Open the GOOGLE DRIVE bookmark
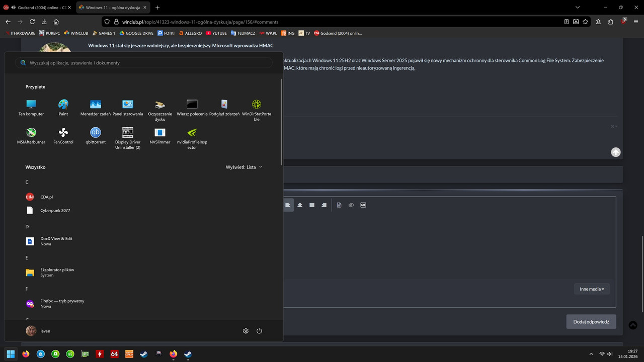The image size is (644, 362). pyautogui.click(x=136, y=33)
